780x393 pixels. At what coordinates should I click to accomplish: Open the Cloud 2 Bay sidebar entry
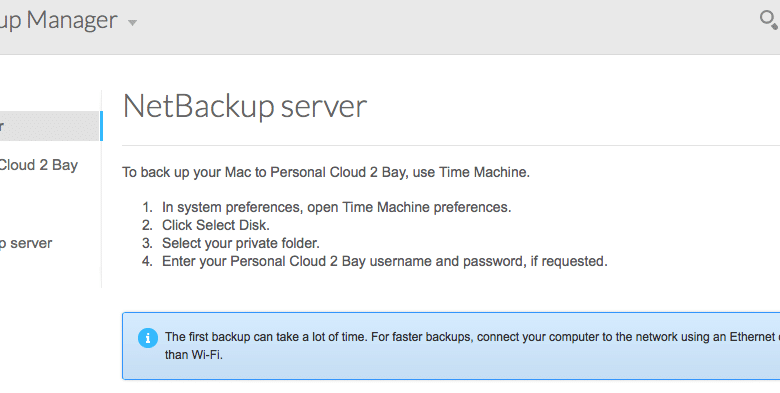click(39, 165)
